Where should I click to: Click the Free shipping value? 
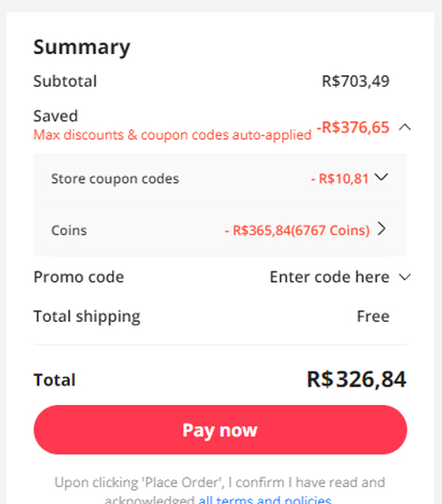click(373, 317)
